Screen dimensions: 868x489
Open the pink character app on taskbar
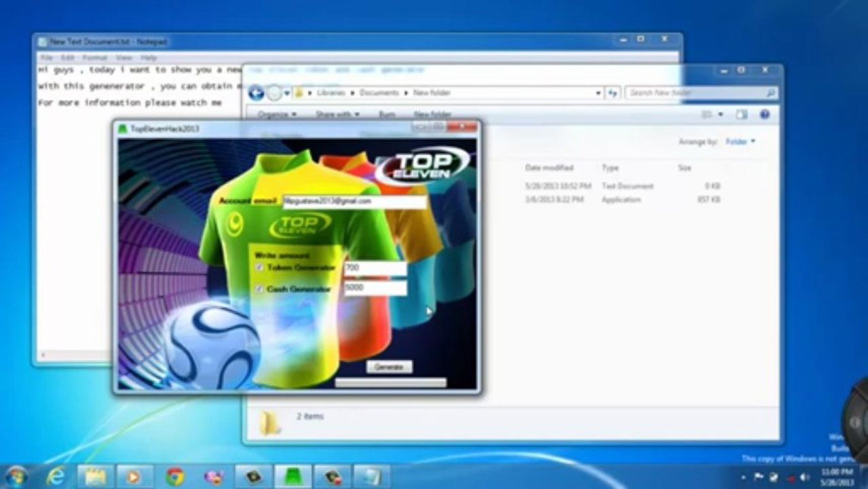click(214, 477)
